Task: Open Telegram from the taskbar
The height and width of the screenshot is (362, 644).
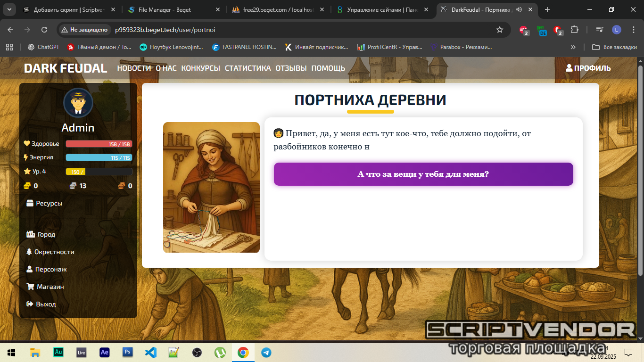Action: (x=266, y=352)
